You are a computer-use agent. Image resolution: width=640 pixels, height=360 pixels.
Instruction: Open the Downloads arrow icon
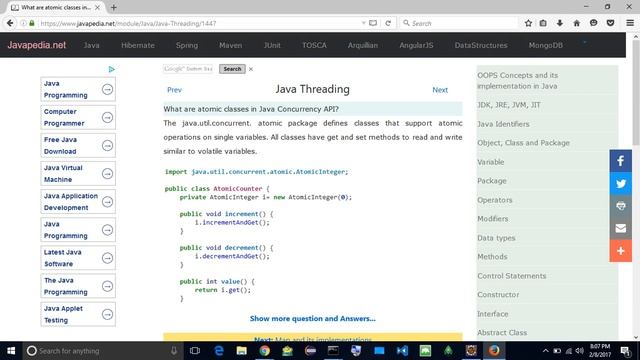tap(560, 23)
